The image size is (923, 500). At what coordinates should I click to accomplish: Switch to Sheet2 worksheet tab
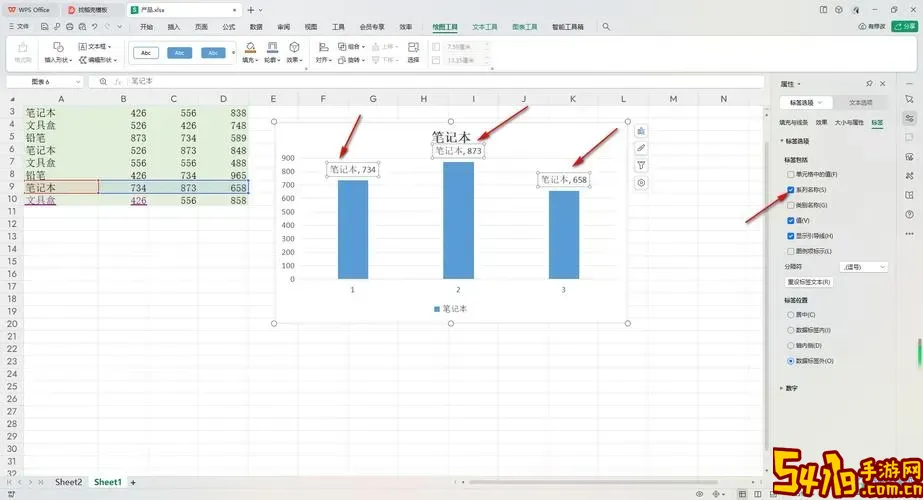point(69,482)
